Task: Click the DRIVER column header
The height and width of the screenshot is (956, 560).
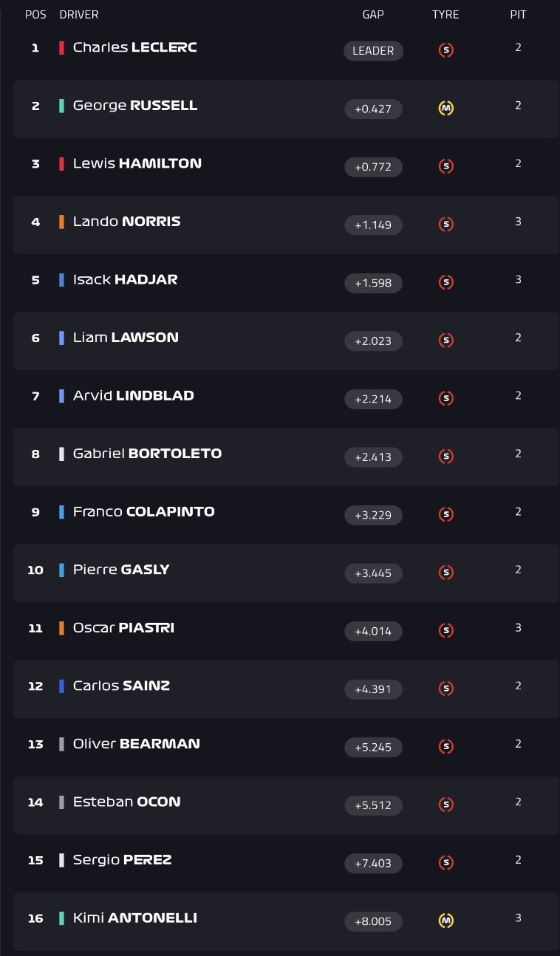Action: pyautogui.click(x=79, y=15)
